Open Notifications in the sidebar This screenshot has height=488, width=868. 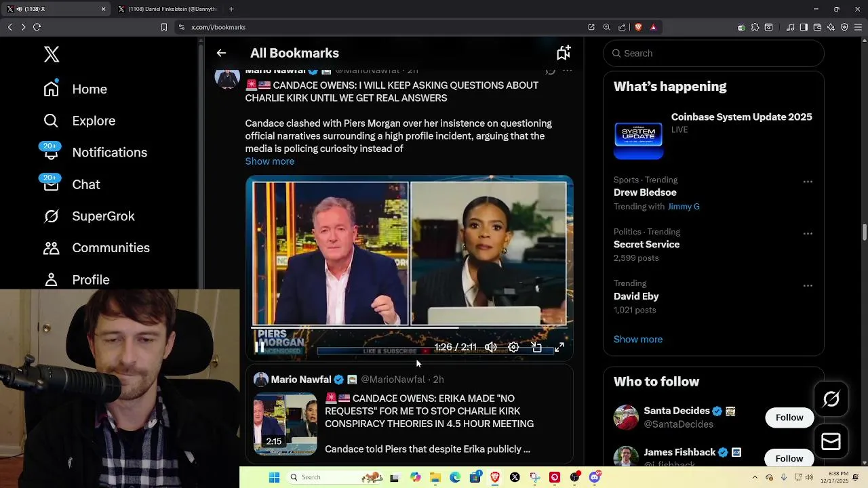point(95,152)
